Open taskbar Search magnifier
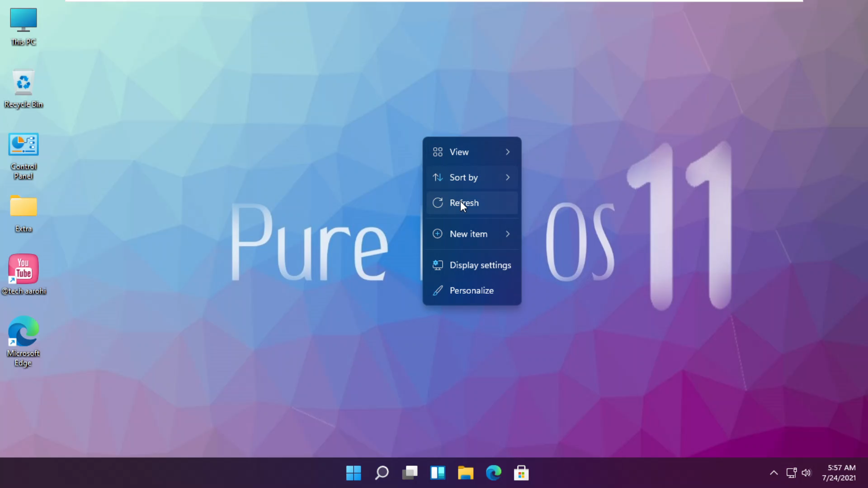The image size is (868, 488). coord(382,473)
